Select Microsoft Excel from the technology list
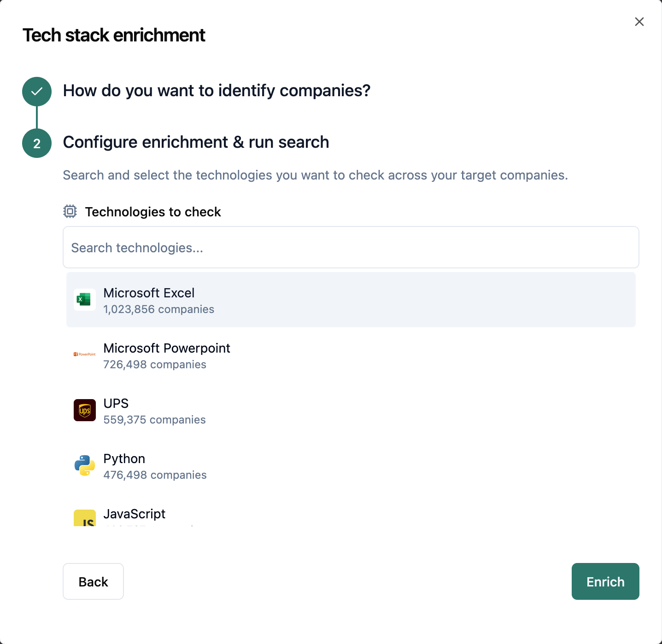 click(x=351, y=300)
